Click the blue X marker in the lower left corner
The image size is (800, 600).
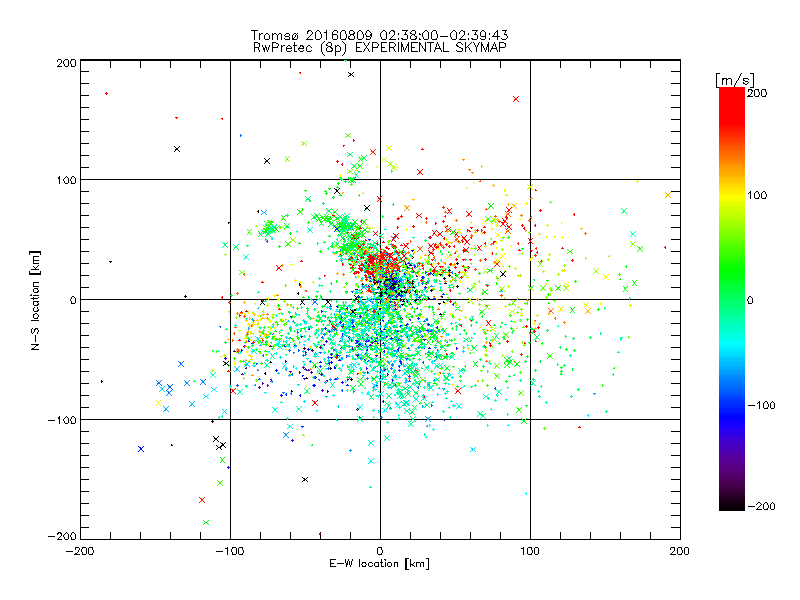(x=141, y=449)
